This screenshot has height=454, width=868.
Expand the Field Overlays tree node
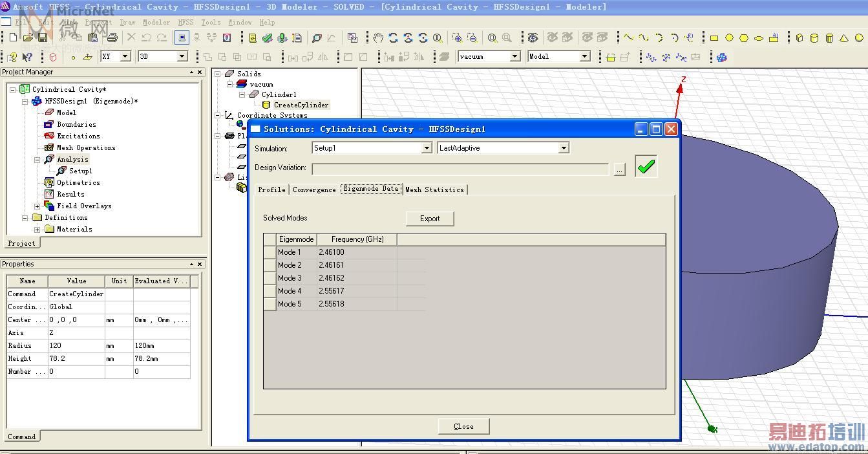click(37, 206)
